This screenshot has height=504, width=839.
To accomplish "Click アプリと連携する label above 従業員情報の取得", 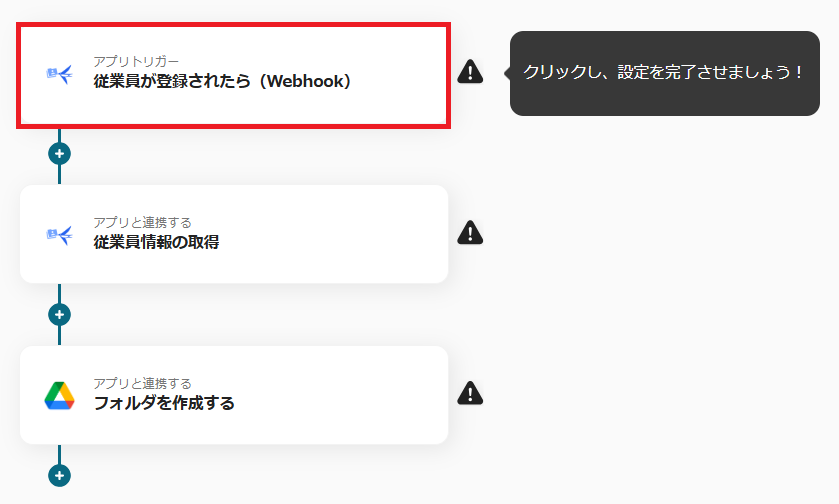I will click(x=142, y=223).
